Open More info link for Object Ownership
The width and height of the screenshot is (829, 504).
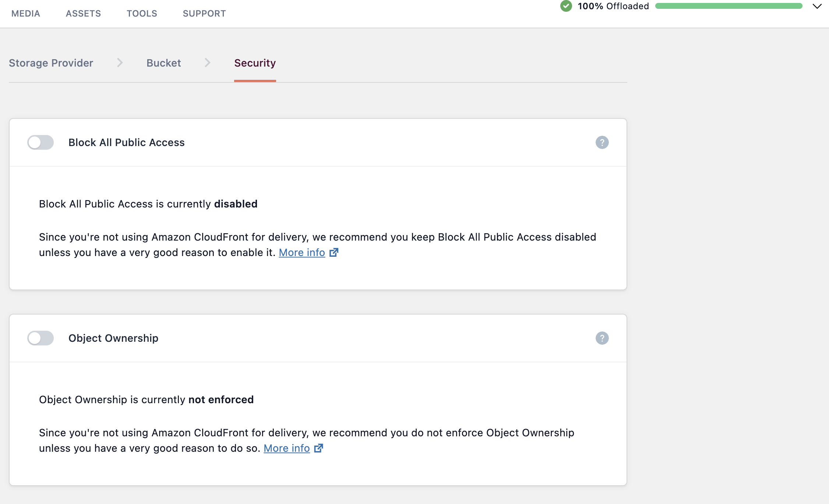pos(287,448)
